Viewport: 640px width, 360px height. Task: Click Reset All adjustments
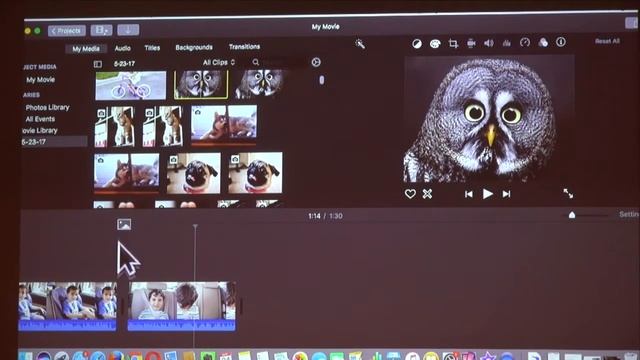tap(607, 41)
